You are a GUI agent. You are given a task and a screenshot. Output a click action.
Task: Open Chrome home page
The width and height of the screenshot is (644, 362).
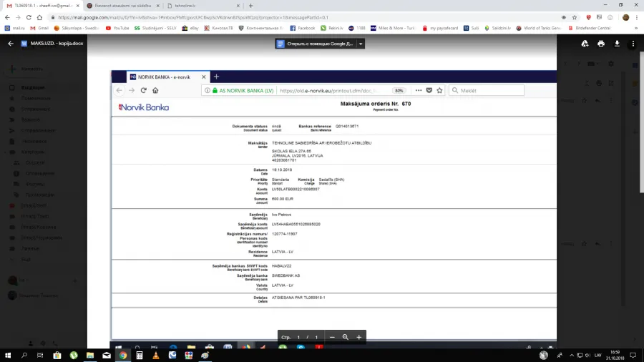pyautogui.click(x=39, y=18)
